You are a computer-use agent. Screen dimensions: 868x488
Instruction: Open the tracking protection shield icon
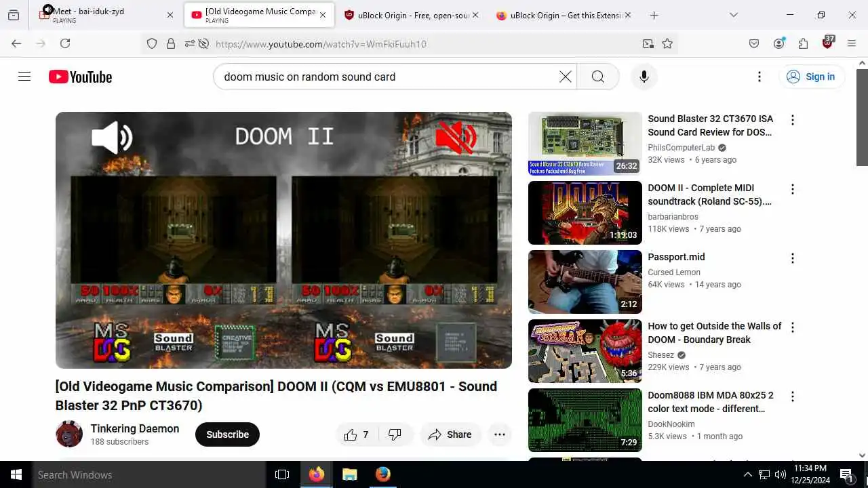(152, 43)
